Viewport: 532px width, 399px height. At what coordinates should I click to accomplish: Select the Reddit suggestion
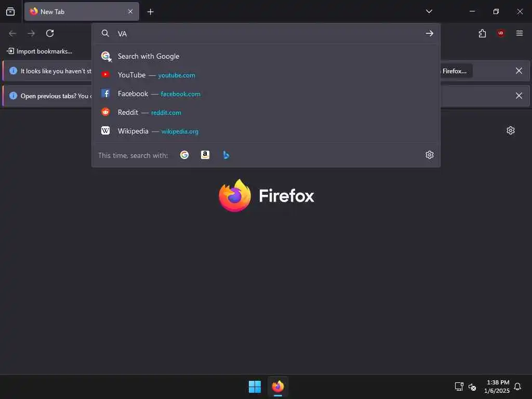[x=266, y=112]
